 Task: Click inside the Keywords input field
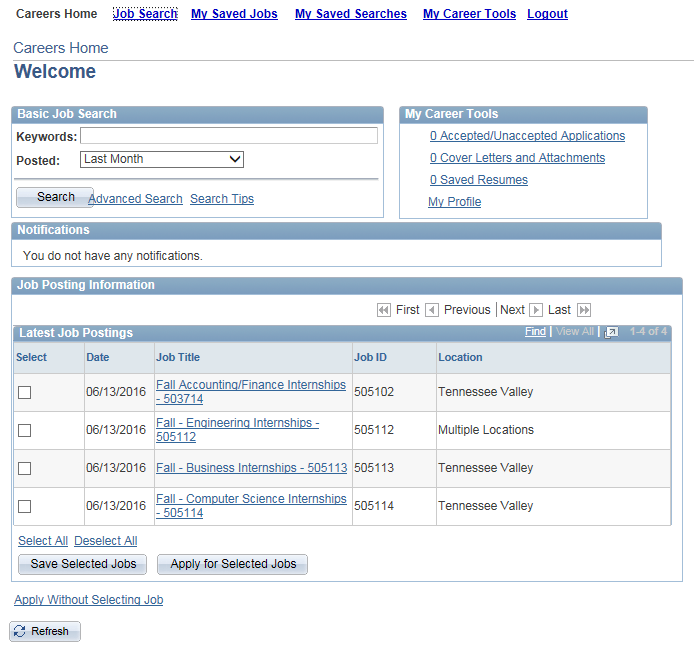[x=229, y=135]
